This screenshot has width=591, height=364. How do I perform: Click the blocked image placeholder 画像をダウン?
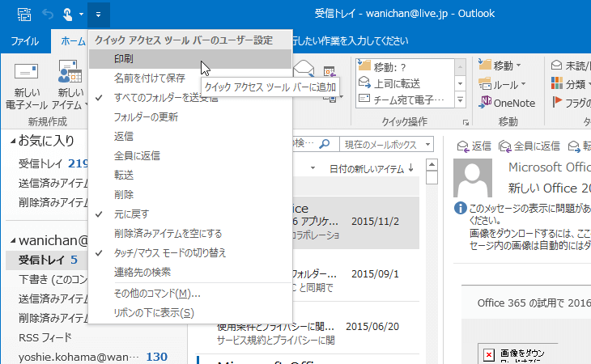517,353
